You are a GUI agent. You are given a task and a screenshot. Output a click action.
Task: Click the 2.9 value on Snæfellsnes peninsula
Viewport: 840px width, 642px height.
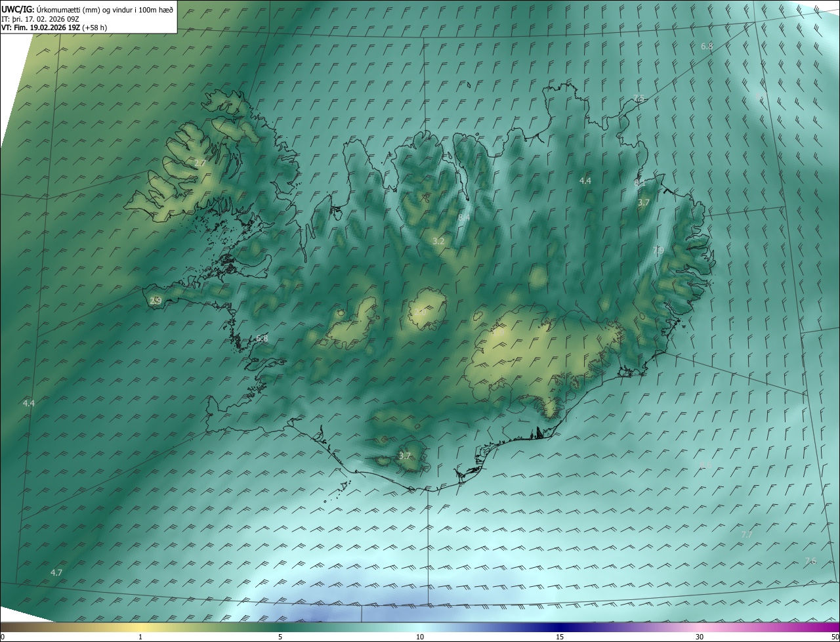point(156,301)
